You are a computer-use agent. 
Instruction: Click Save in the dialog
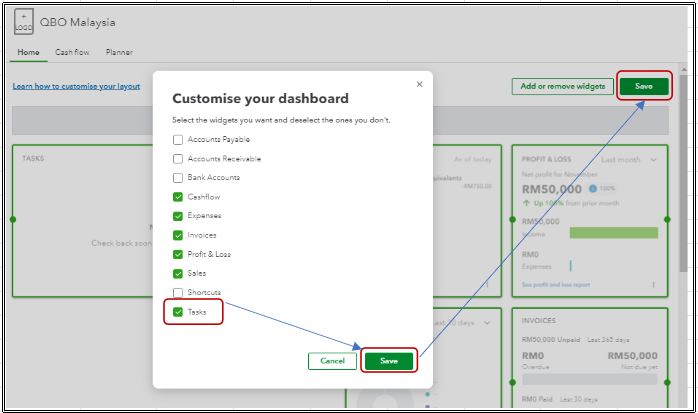(x=389, y=361)
